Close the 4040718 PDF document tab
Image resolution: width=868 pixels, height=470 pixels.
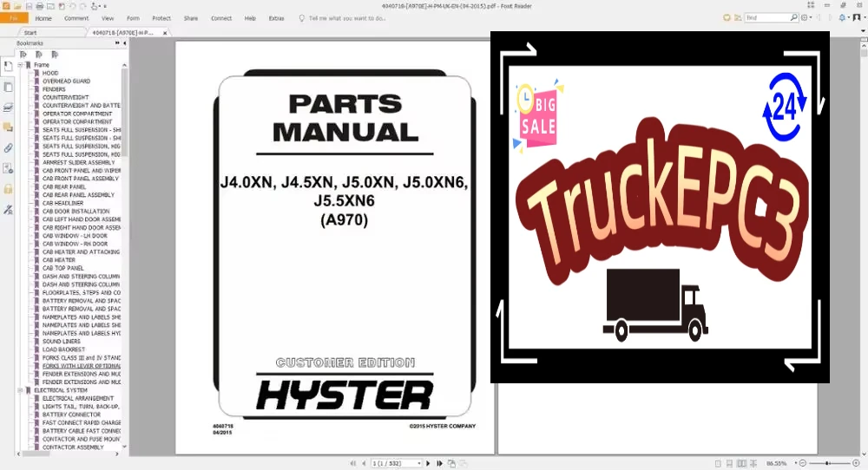click(x=165, y=33)
